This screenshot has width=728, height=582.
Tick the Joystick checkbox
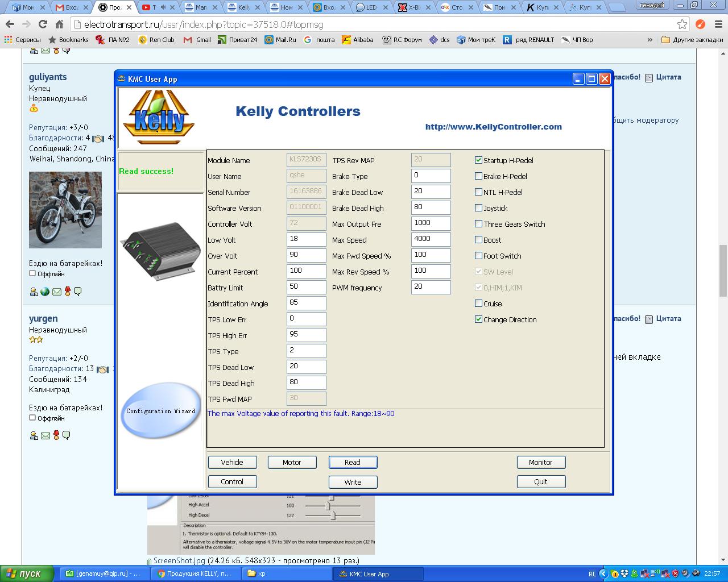pos(478,208)
